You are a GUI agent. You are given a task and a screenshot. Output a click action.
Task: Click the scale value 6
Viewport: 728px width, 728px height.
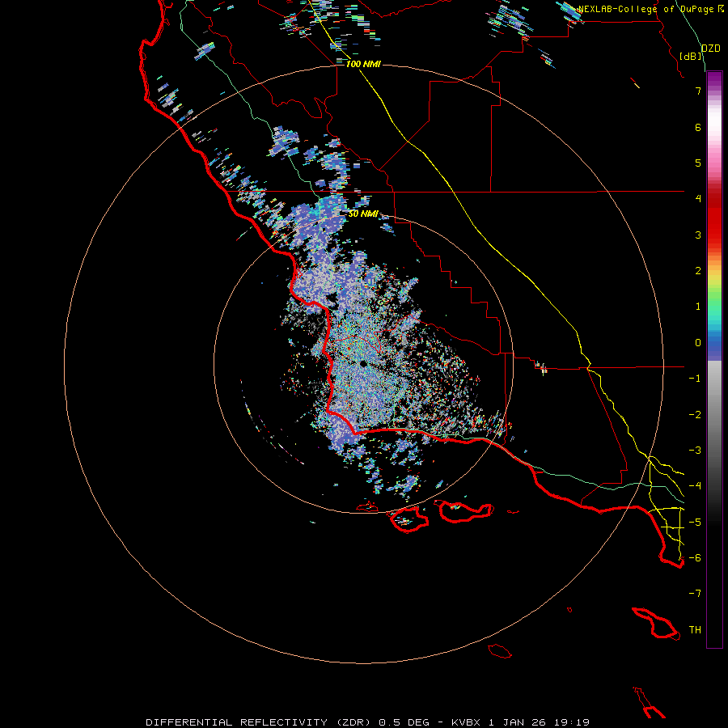[x=698, y=127]
